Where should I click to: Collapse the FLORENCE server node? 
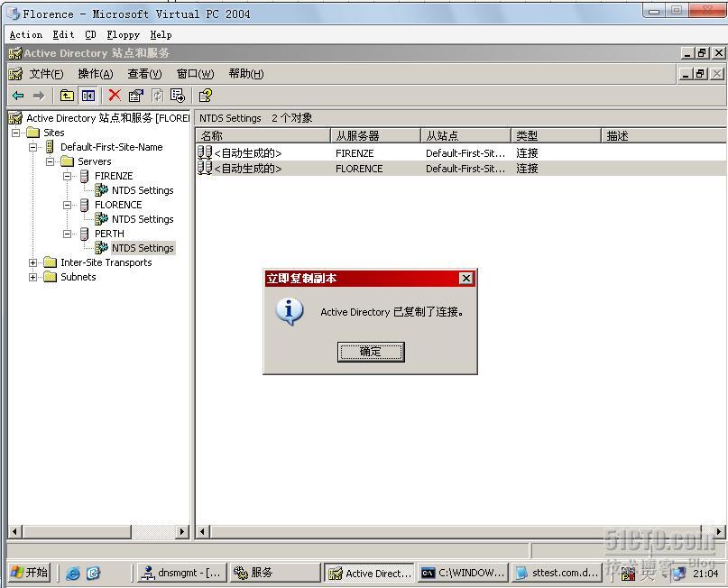coord(68,205)
